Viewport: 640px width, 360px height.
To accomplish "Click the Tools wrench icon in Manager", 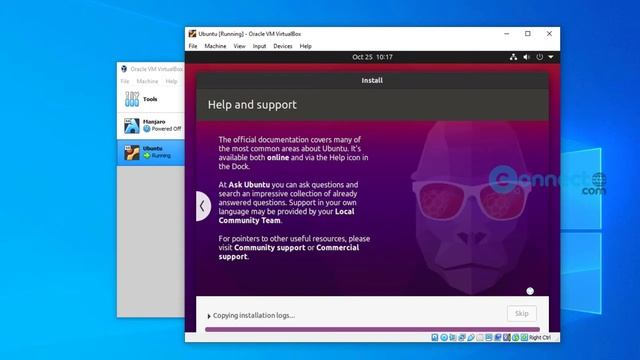I will tap(132, 99).
